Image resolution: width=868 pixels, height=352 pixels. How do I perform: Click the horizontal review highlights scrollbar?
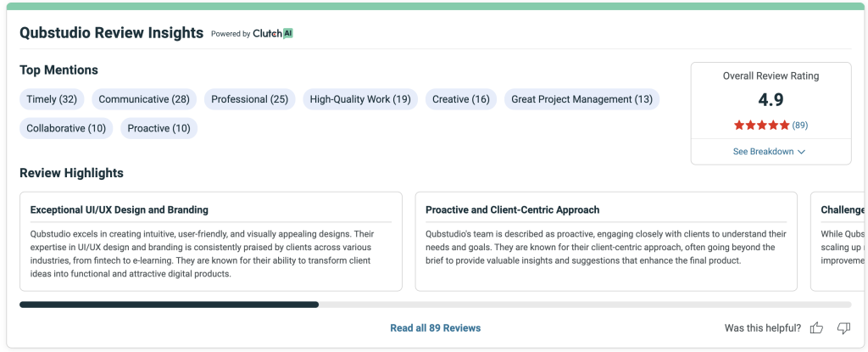[x=169, y=304]
